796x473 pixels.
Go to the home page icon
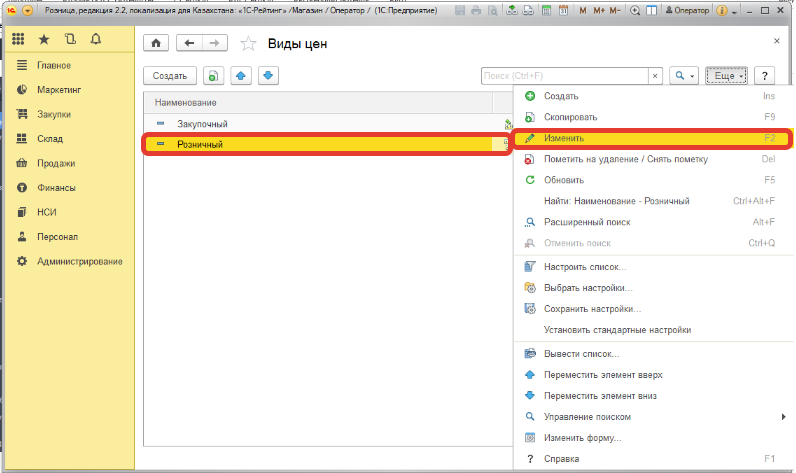click(x=156, y=44)
